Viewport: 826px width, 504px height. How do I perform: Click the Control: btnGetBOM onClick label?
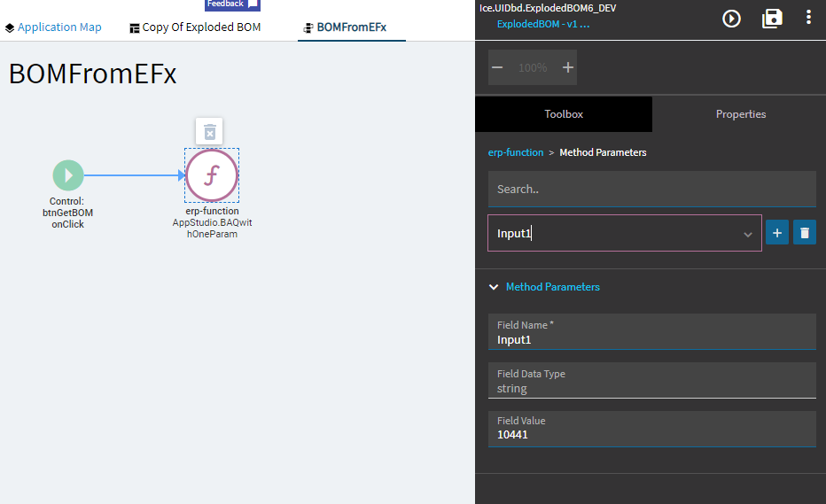[x=67, y=213]
